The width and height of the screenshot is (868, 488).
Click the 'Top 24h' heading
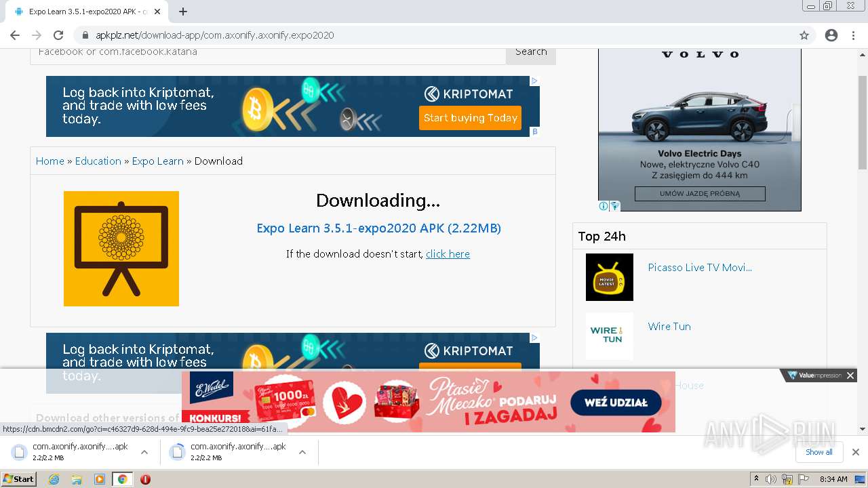pos(602,237)
